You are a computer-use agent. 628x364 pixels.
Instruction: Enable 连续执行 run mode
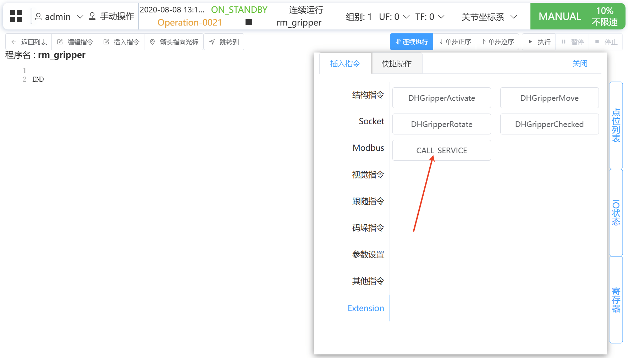point(412,42)
